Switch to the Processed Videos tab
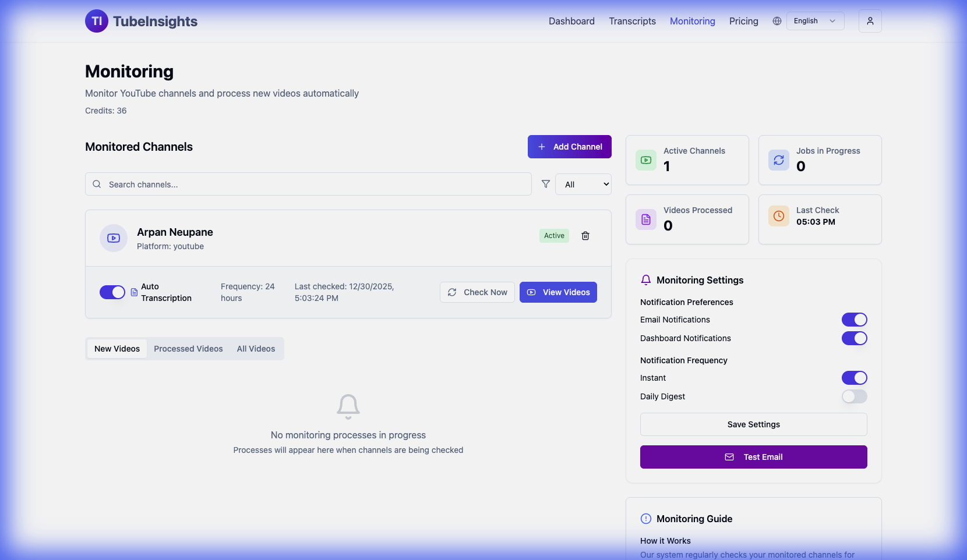The width and height of the screenshot is (967, 560). (188, 348)
